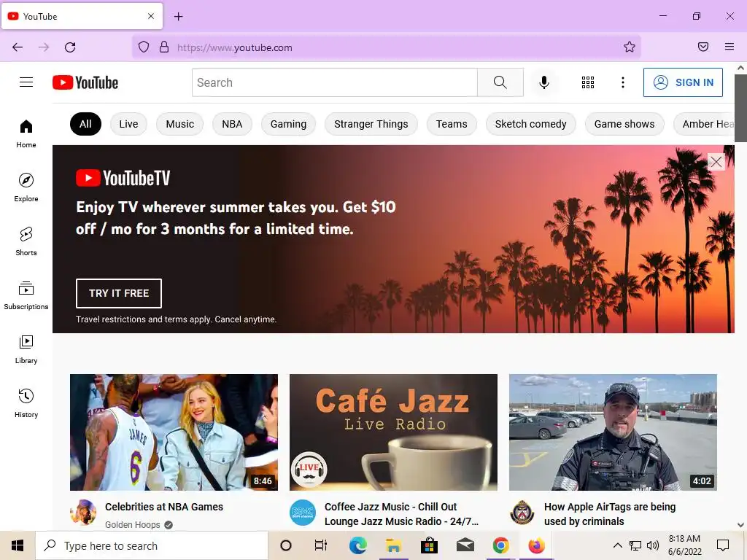Image resolution: width=747 pixels, height=560 pixels.
Task: Select the All filter chip
Action: click(x=86, y=124)
